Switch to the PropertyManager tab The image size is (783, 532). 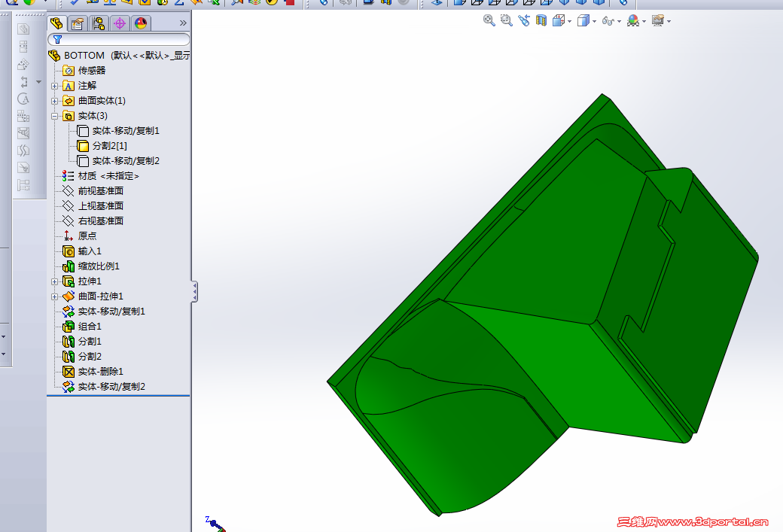pyautogui.click(x=77, y=23)
